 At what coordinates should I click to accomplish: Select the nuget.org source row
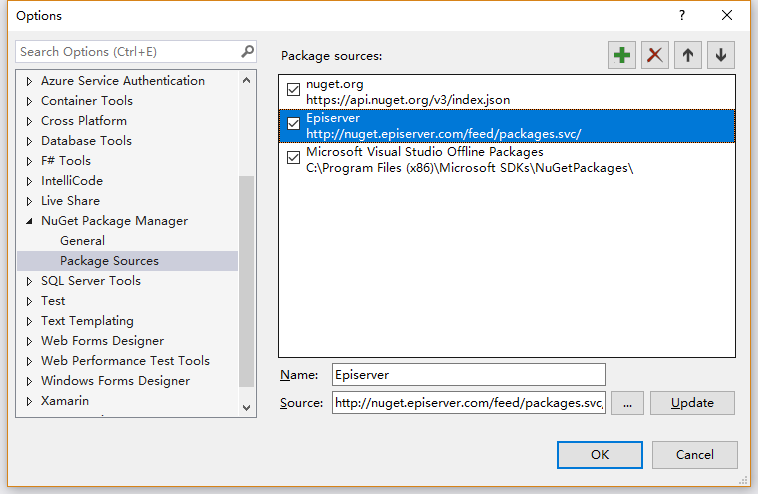click(x=507, y=92)
